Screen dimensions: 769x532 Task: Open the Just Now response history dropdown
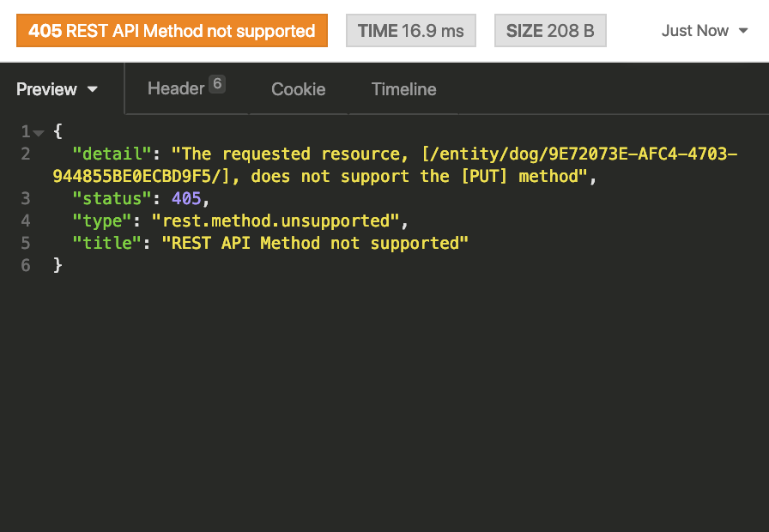click(705, 31)
